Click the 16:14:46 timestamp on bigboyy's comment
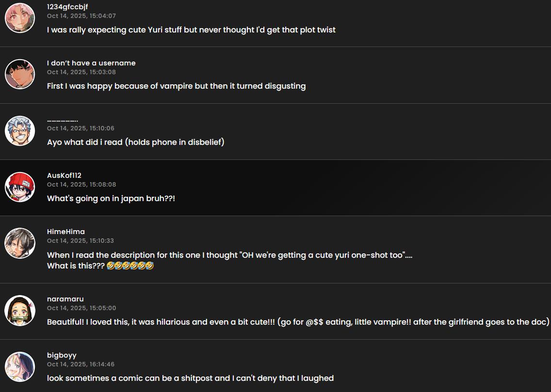 coord(81,364)
